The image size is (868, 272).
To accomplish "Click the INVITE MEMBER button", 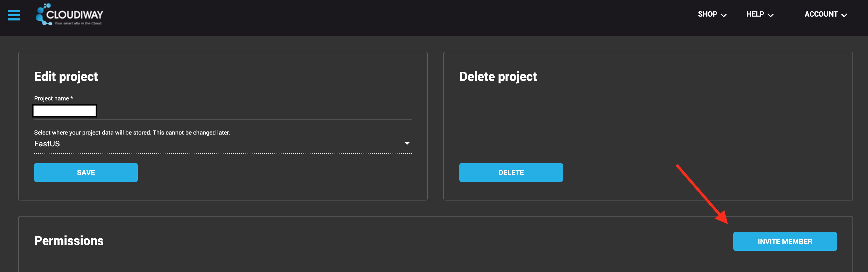I will (785, 241).
